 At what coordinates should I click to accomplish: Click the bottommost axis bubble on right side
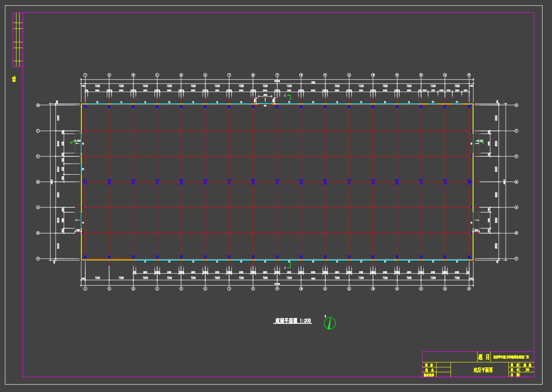[517, 259]
